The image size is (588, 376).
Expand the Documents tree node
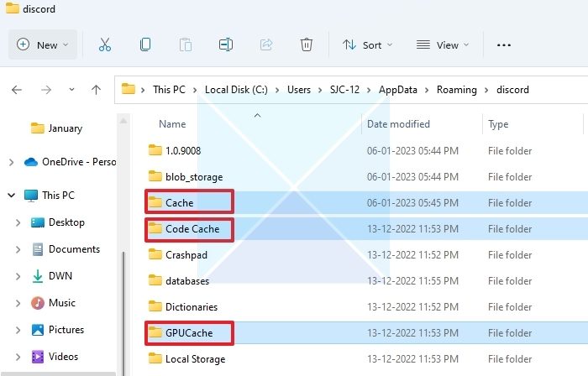pyautogui.click(x=18, y=249)
